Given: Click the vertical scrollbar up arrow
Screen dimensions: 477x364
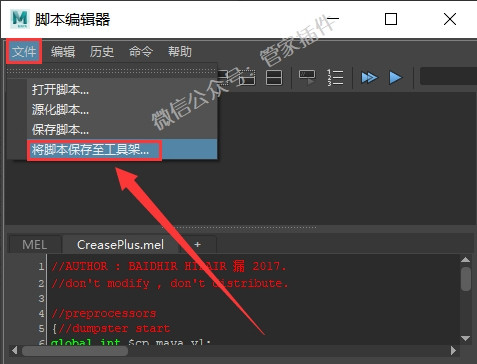Looking at the screenshot, I should click(x=466, y=260).
